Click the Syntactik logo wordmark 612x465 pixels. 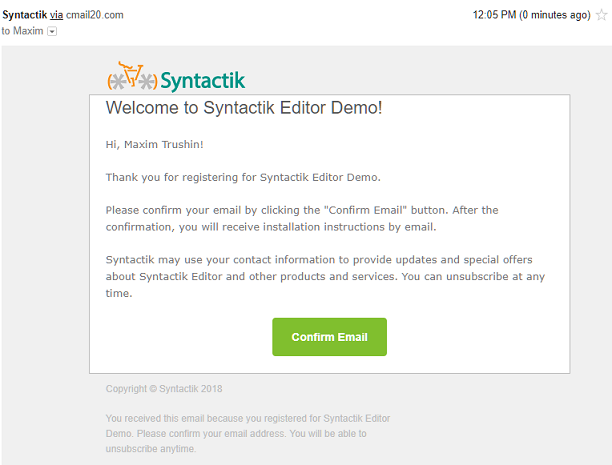coord(202,80)
